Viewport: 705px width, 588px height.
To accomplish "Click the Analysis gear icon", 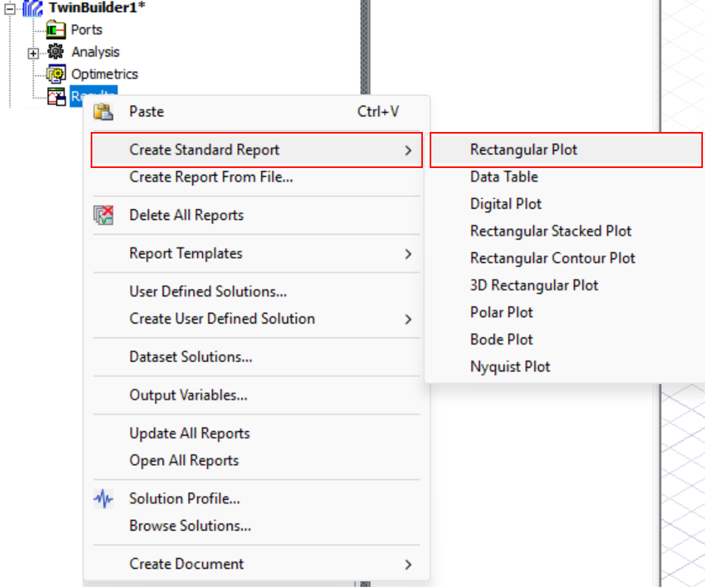I will click(x=55, y=52).
